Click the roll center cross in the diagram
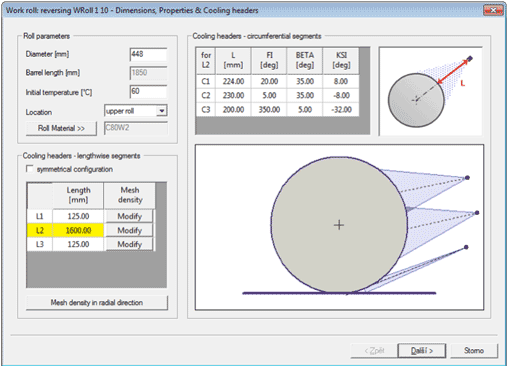The image size is (508, 366). [x=339, y=225]
